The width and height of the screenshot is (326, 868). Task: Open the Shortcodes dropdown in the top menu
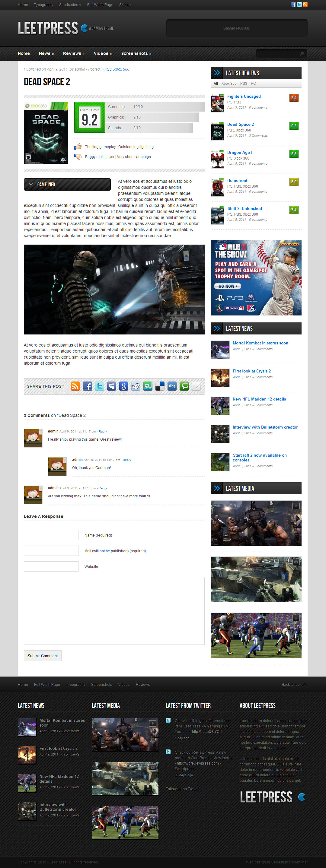(70, 5)
